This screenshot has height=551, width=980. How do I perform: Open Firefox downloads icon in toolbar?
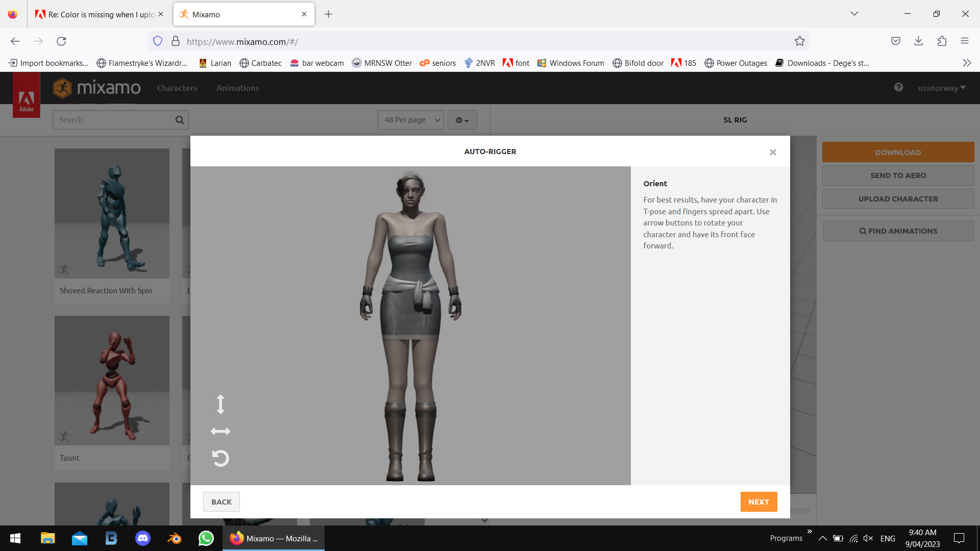919,41
